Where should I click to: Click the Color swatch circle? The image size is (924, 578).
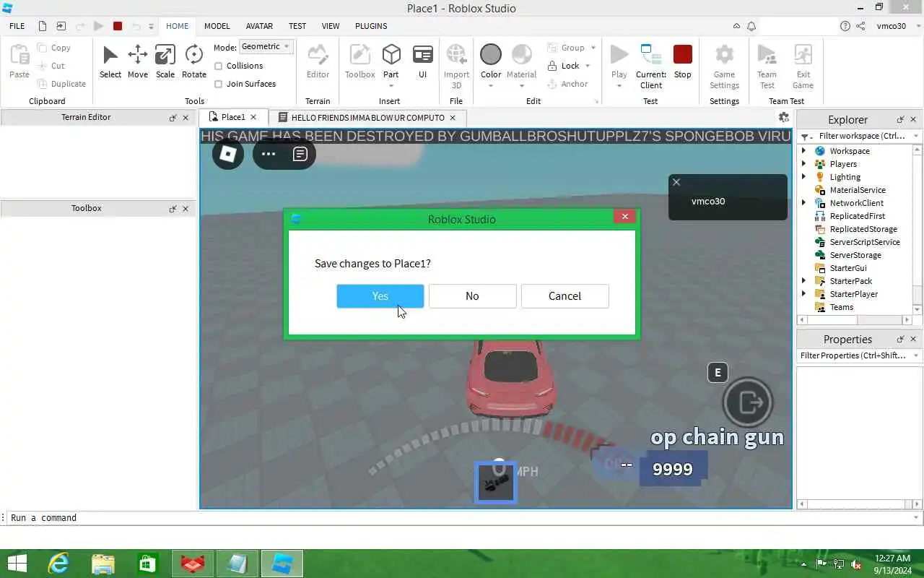click(x=491, y=55)
